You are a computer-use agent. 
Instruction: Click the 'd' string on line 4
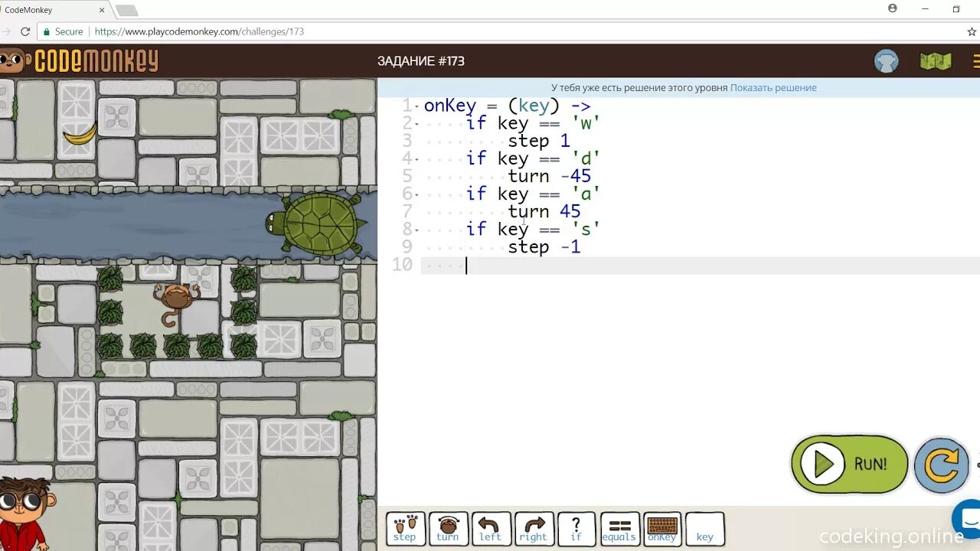(586, 158)
